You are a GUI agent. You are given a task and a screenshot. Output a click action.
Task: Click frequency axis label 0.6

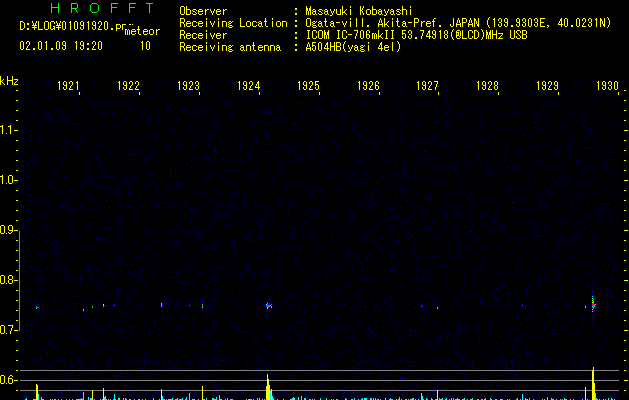pos(9,380)
